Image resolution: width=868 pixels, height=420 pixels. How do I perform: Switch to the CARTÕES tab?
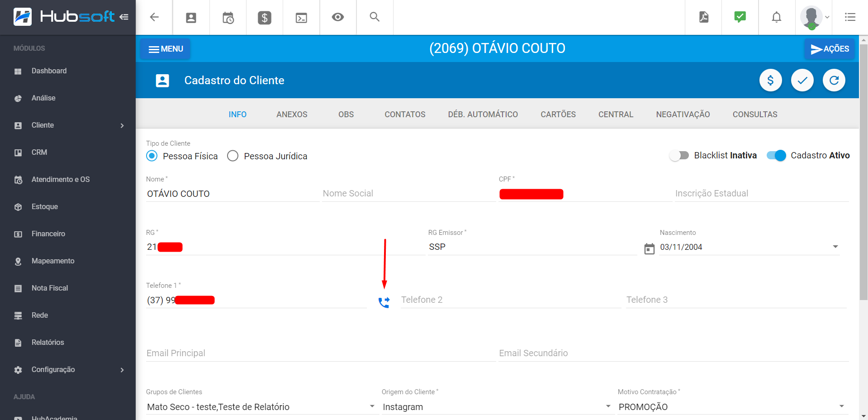558,115
